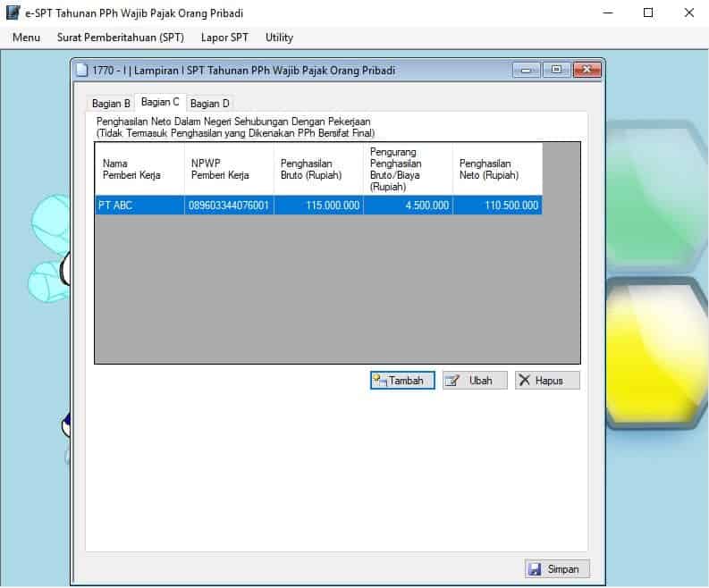Click the Penghasilan Bruto 115.000.000 cell

[318, 206]
